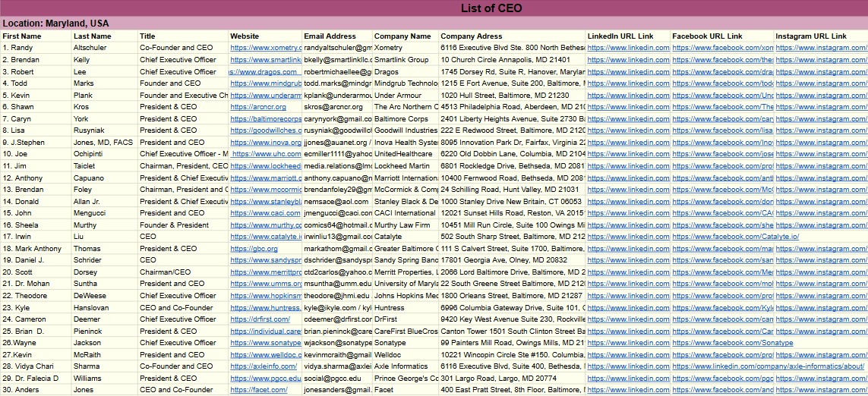
Task: Select the cell '26.Wayne'
Action: tap(36, 343)
